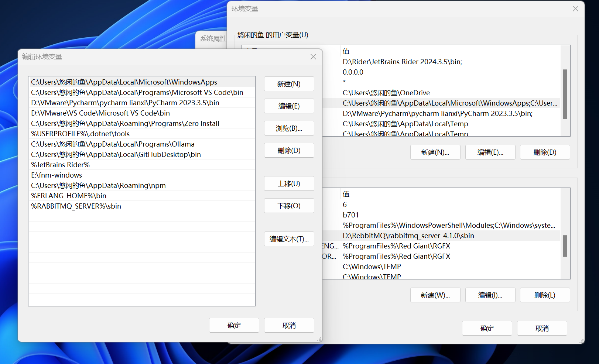The width and height of the screenshot is (599, 364).
Task: Confirm with 确定 in the edit variable dialog
Action: pos(234,325)
